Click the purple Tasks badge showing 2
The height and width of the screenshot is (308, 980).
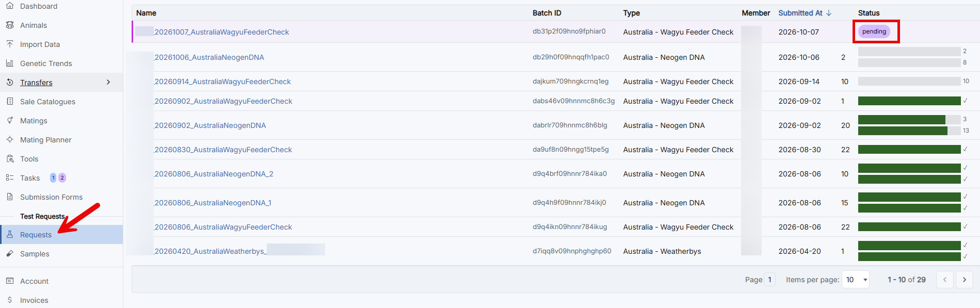(x=62, y=177)
